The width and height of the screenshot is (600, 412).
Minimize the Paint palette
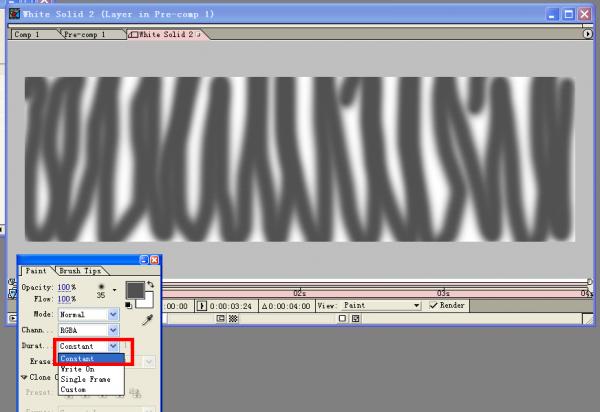(144, 260)
